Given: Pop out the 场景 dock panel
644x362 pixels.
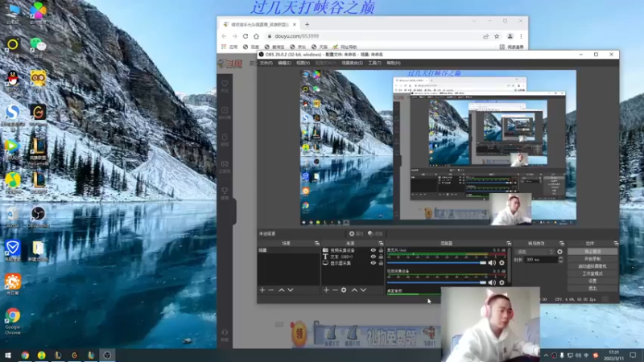Looking at the screenshot, I should 316,244.
